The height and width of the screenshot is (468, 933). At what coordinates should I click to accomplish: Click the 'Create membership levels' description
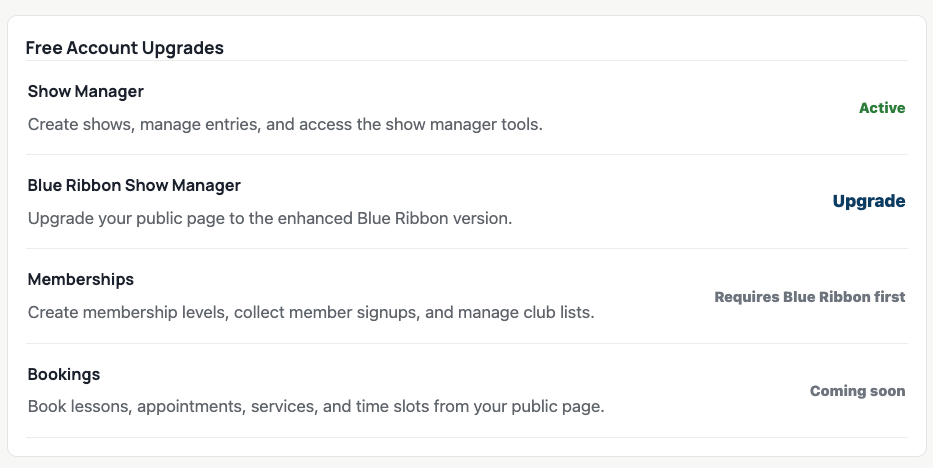(x=311, y=312)
